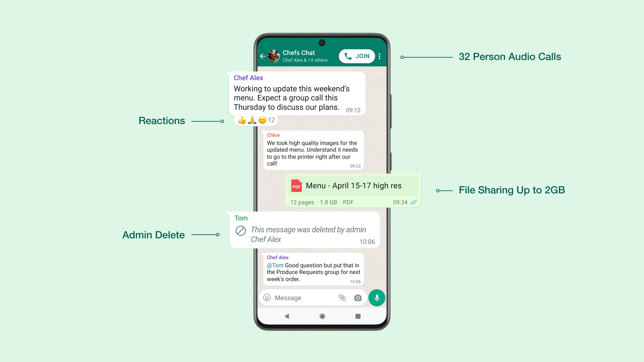Image resolution: width=644 pixels, height=362 pixels.
Task: Select Chef Alex group profile picture
Action: 274,56
